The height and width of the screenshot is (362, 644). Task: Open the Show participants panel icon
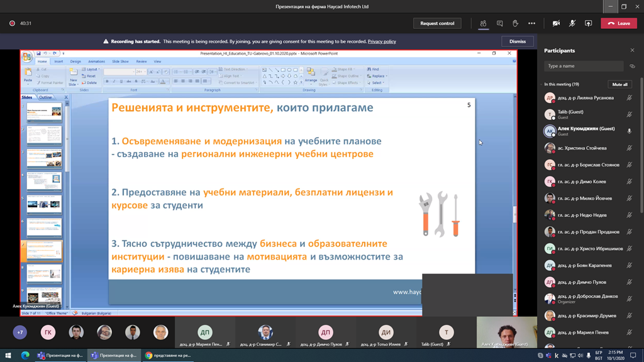click(x=483, y=23)
